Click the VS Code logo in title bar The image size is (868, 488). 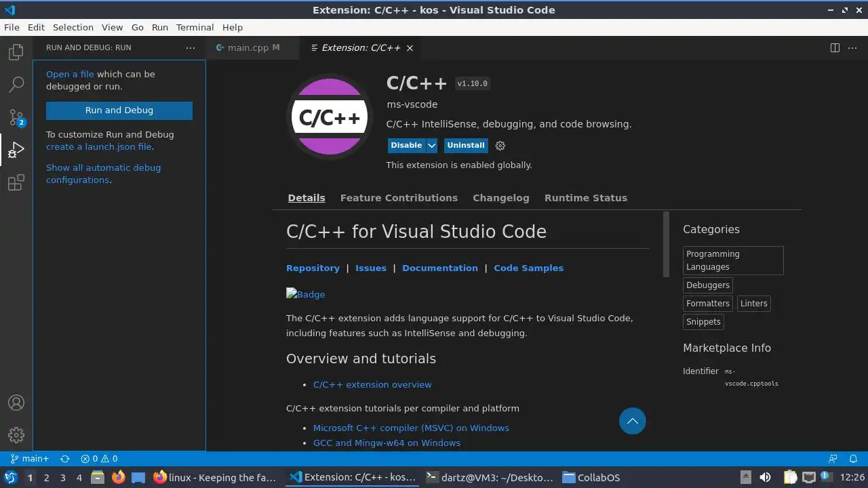[x=9, y=9]
